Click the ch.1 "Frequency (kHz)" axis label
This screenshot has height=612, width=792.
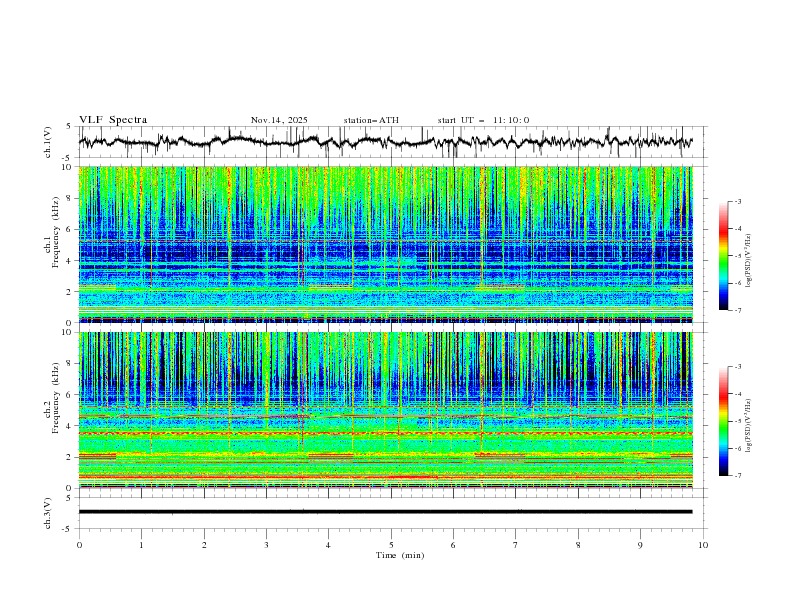click(56, 233)
